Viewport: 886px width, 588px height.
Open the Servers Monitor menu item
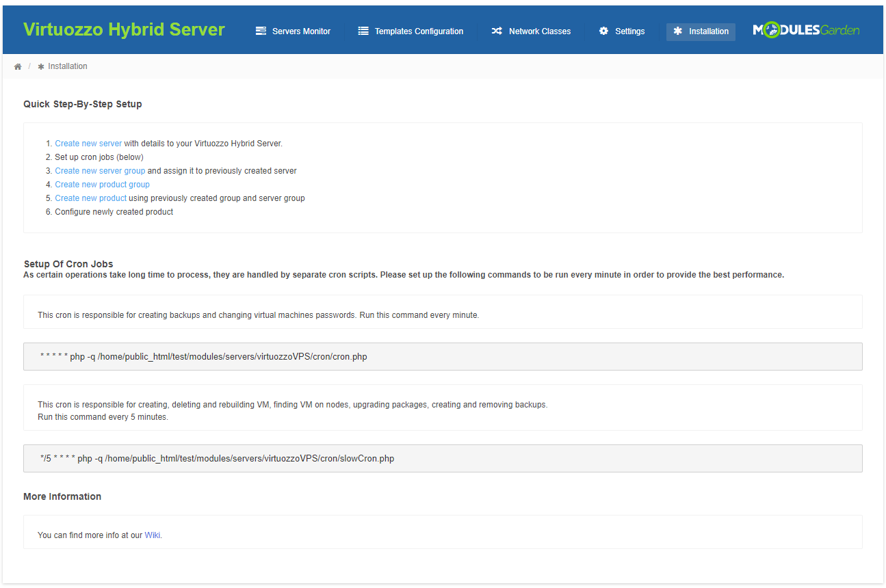tap(294, 31)
